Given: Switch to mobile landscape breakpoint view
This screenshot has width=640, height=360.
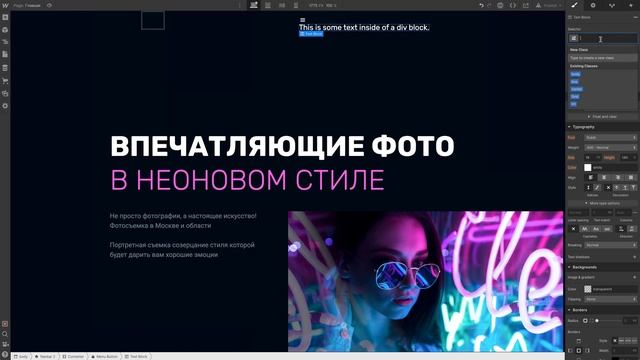Looking at the screenshot, I should pyautogui.click(x=282, y=5).
